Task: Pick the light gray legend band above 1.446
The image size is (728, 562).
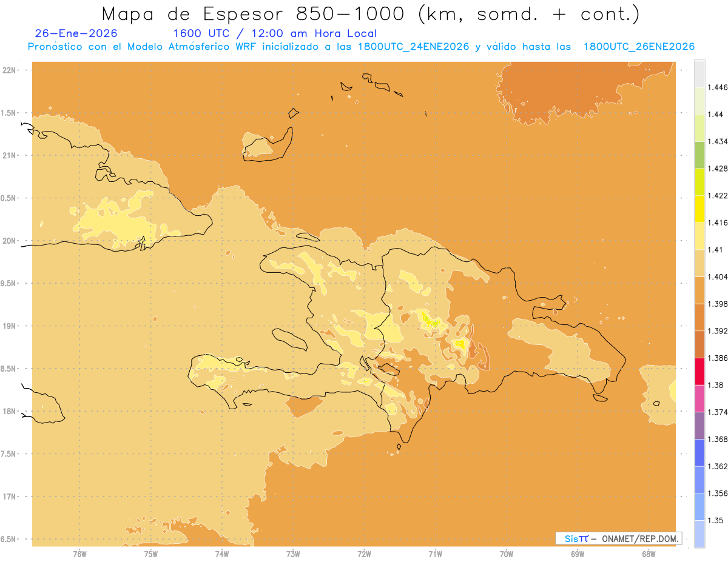Action: pyautogui.click(x=699, y=73)
